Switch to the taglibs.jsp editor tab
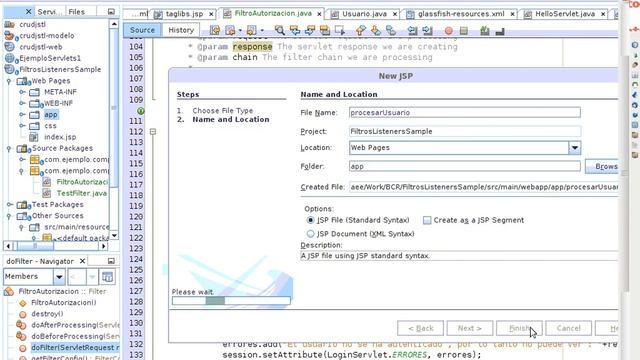 (x=184, y=14)
